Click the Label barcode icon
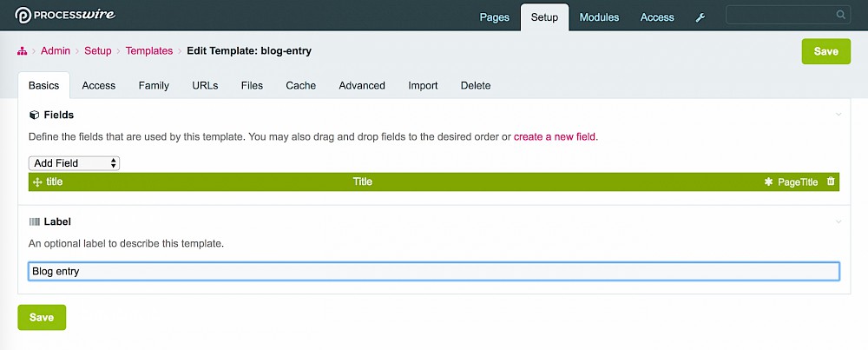 coord(35,221)
